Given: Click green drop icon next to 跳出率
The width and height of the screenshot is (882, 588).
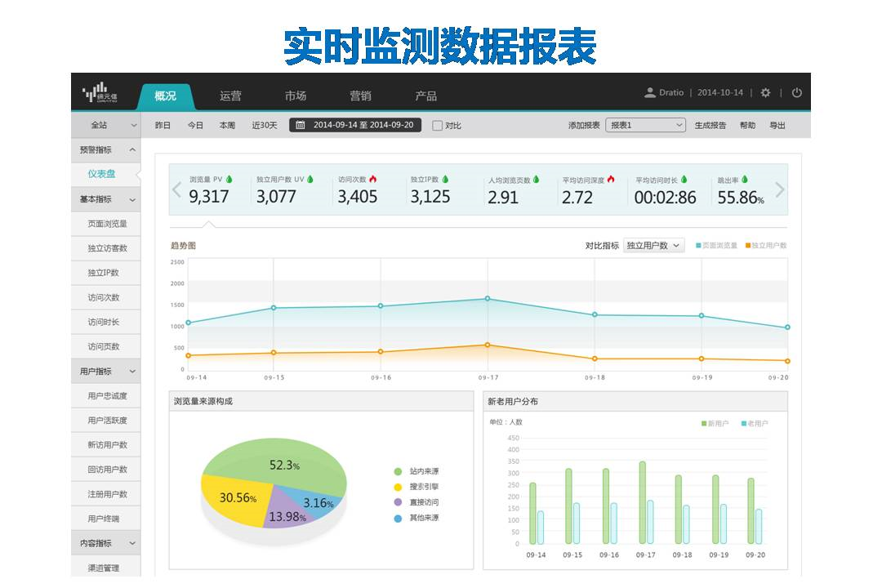Looking at the screenshot, I should coord(745,180).
